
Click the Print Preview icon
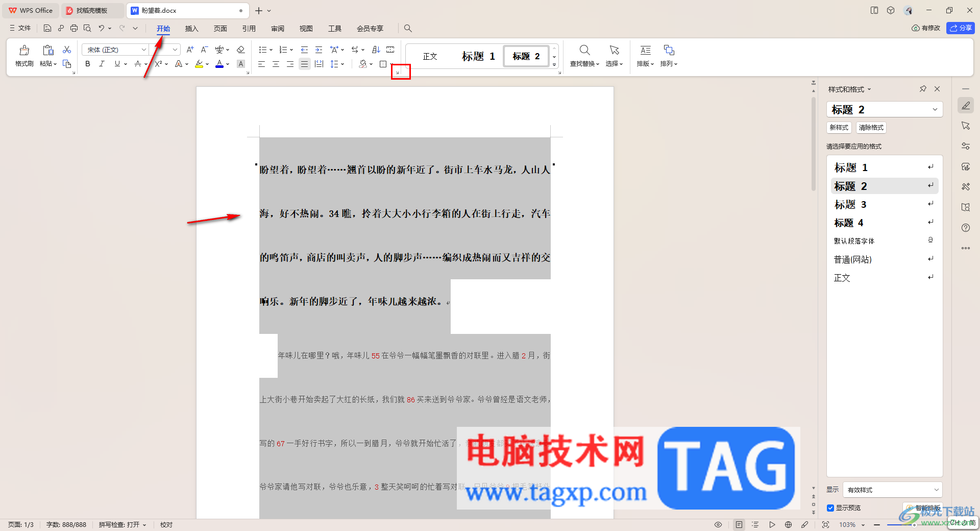pyautogui.click(x=87, y=28)
